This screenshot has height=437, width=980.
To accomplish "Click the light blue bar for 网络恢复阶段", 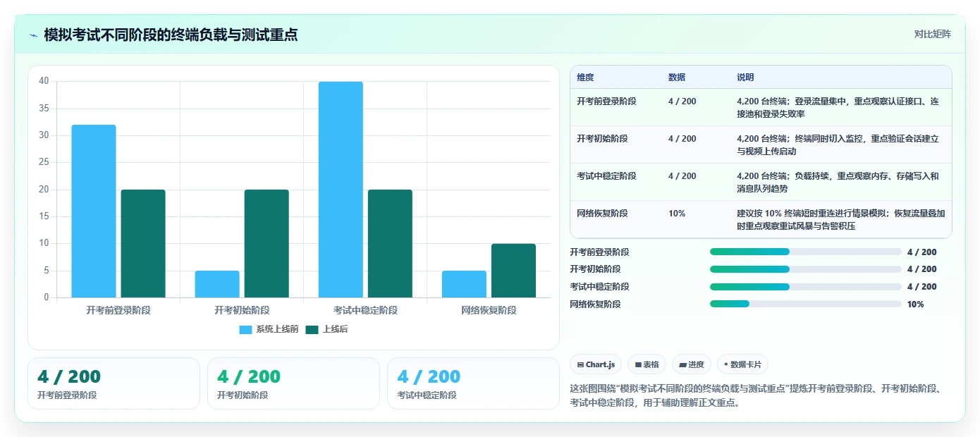I will coord(464,284).
